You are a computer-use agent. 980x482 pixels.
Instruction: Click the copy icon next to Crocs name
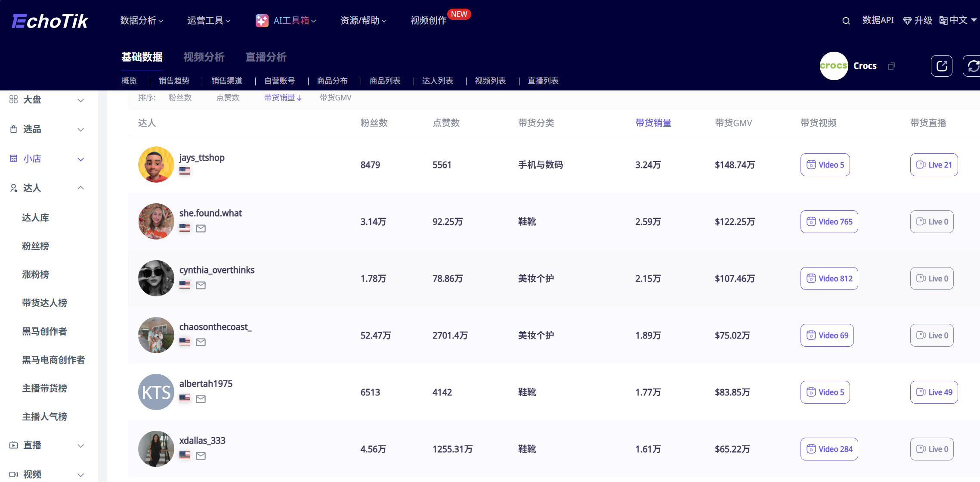891,66
